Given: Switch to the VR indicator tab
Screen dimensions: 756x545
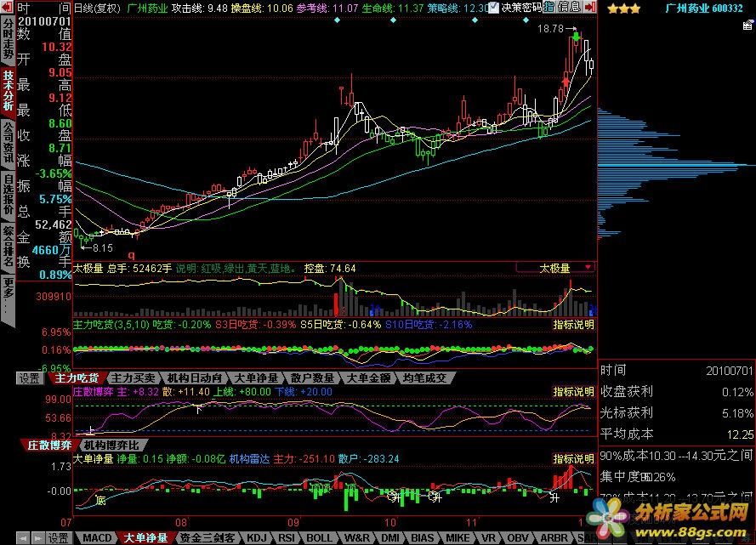Looking at the screenshot, I should click(x=488, y=537).
